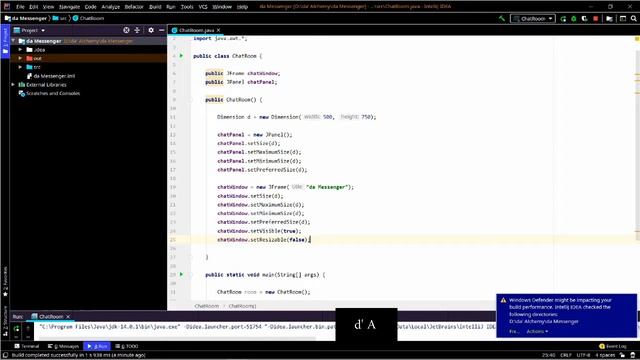640x360 pixels.
Task: Open the Navigate menu
Action: tap(69, 7)
